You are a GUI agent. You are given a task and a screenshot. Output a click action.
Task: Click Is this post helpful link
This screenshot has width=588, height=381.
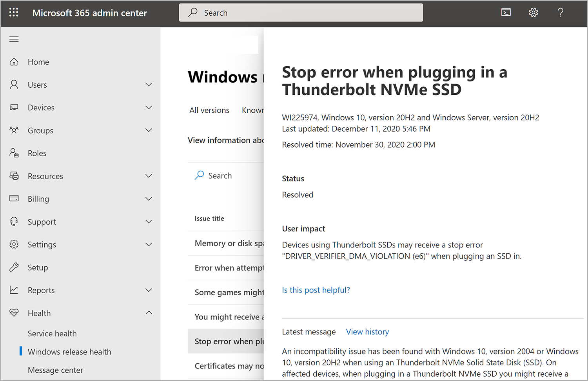click(x=316, y=290)
